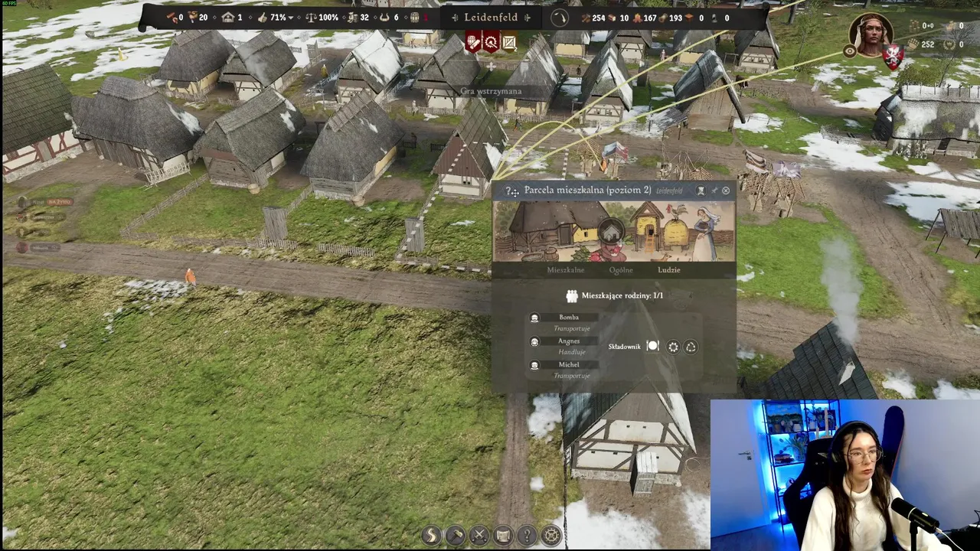The width and height of the screenshot is (980, 551).
Task: Expand the approval dropdown arrow beside 71%
Action: tap(292, 18)
